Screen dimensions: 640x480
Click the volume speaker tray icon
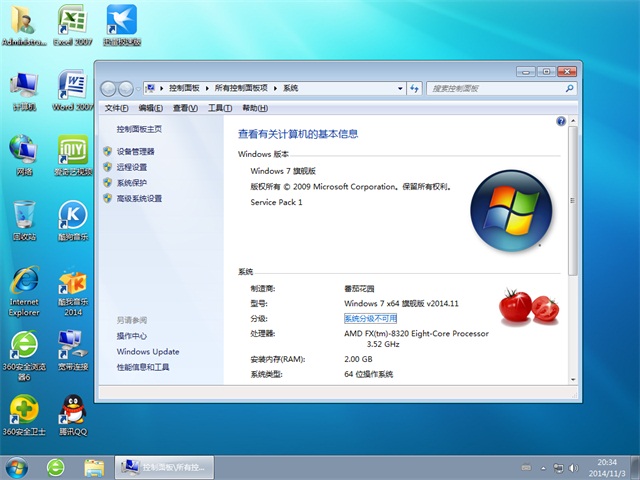pyautogui.click(x=573, y=468)
